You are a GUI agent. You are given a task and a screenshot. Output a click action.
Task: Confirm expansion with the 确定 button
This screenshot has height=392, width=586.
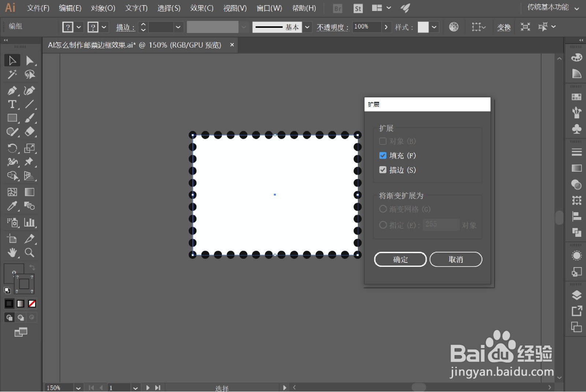tap(400, 259)
